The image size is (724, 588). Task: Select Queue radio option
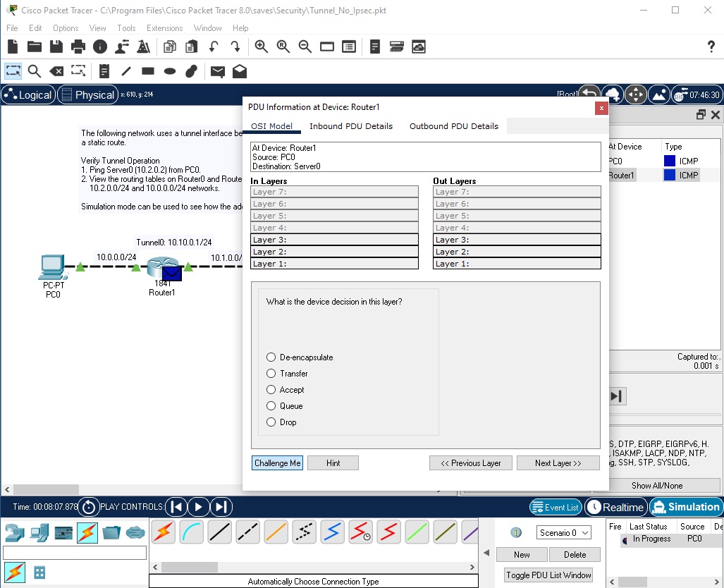pos(271,405)
